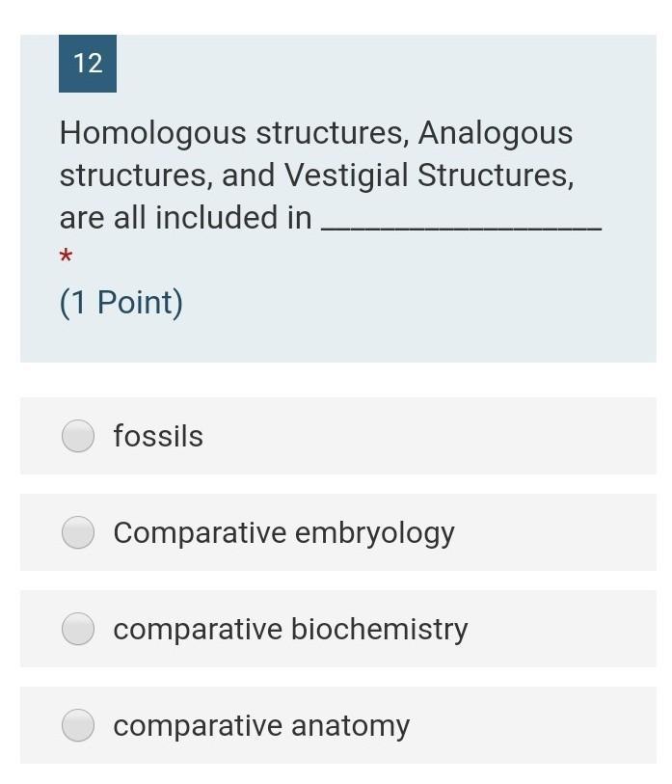
Task: Choose the "Comparative embryology" radio button
Action: pyautogui.click(x=78, y=532)
